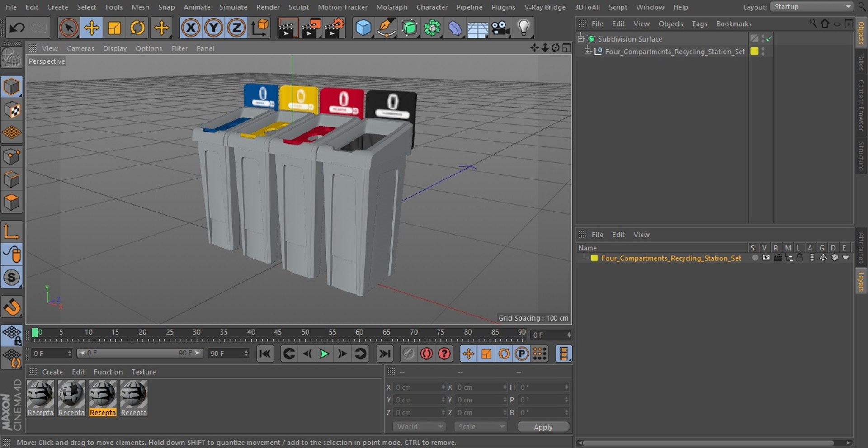Open the MoGraph menu

pyautogui.click(x=392, y=7)
